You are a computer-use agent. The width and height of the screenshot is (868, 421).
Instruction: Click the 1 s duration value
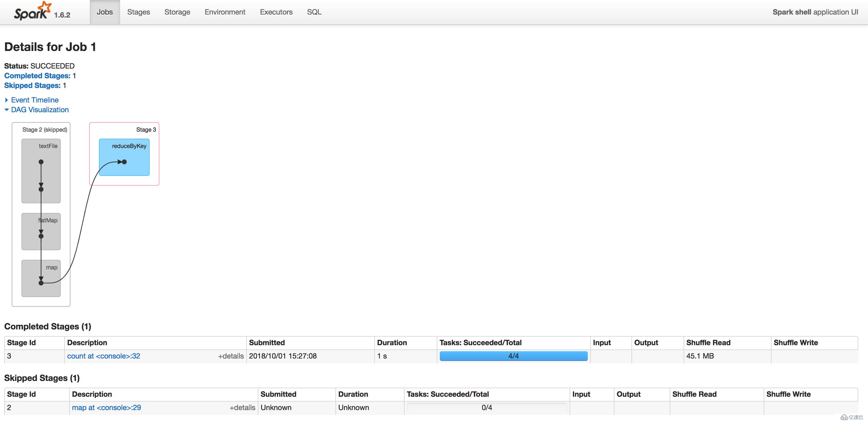(382, 356)
